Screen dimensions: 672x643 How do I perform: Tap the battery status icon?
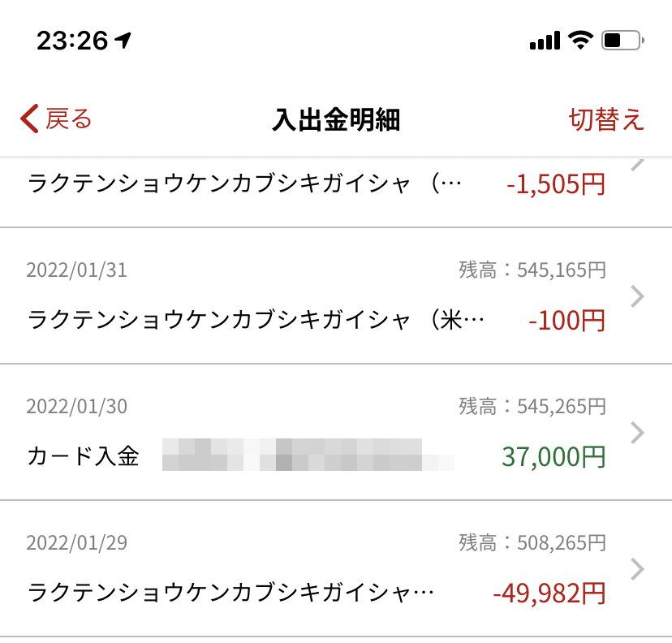(x=622, y=40)
